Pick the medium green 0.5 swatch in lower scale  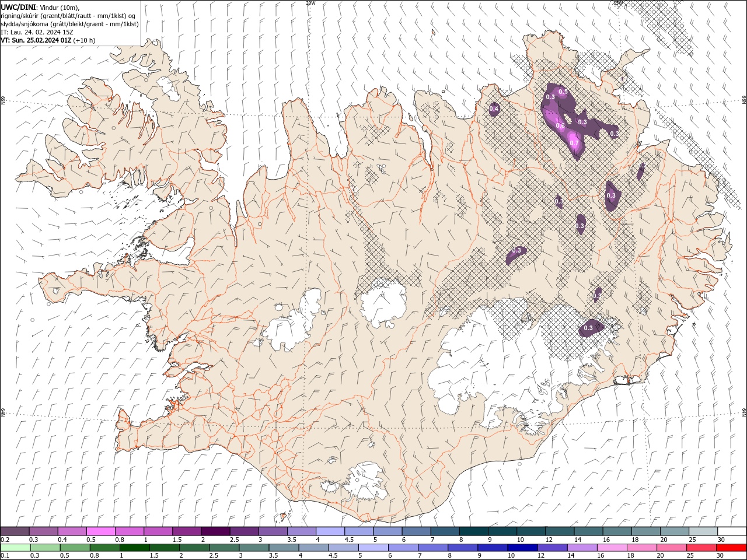pos(75,548)
